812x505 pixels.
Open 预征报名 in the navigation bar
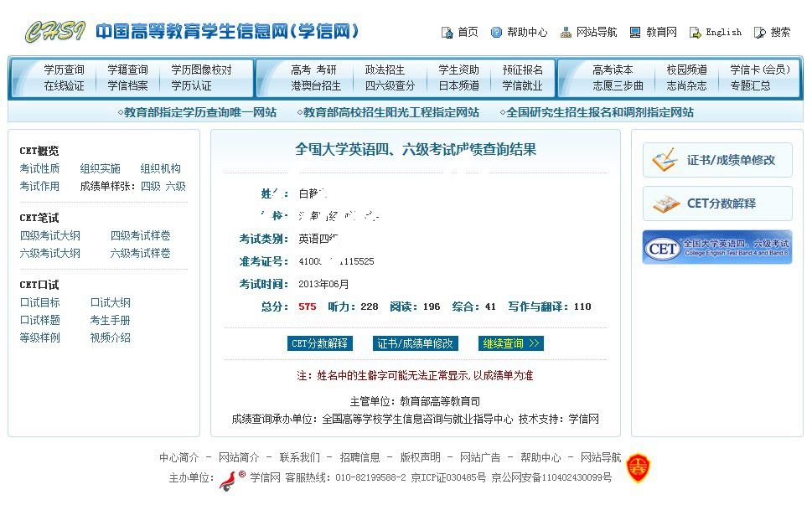pos(523,70)
